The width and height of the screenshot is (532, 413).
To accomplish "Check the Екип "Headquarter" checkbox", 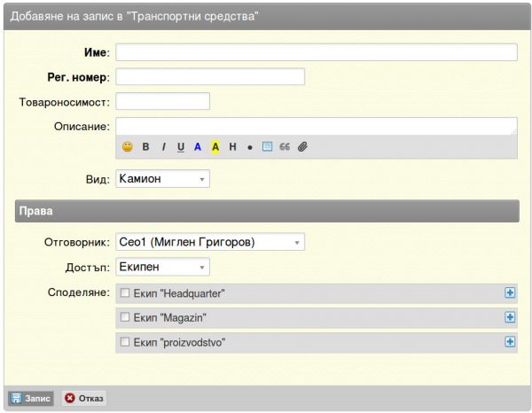I will pos(125,292).
